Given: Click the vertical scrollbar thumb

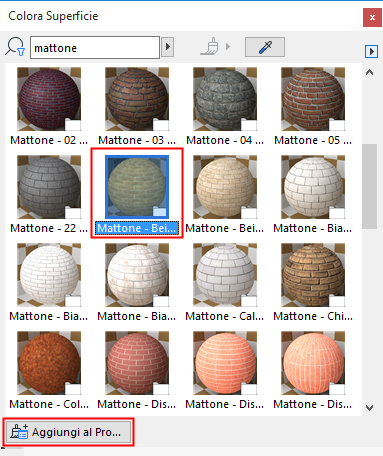Looking at the screenshot, I should click(x=369, y=186).
